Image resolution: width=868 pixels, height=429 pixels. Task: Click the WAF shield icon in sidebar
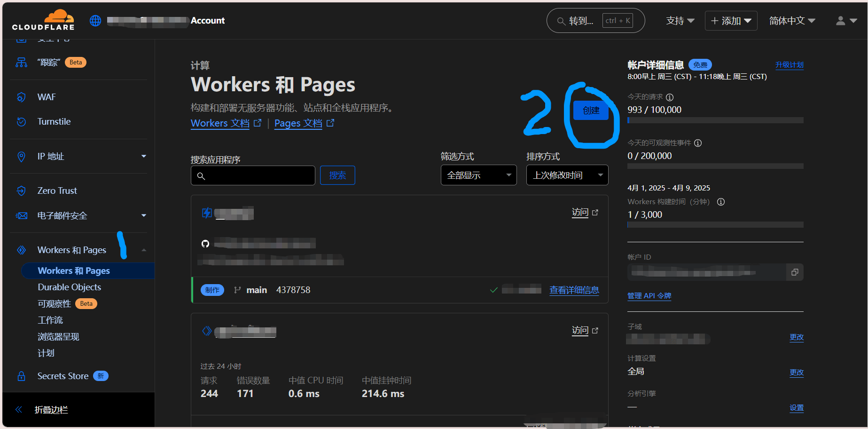pyautogui.click(x=21, y=97)
